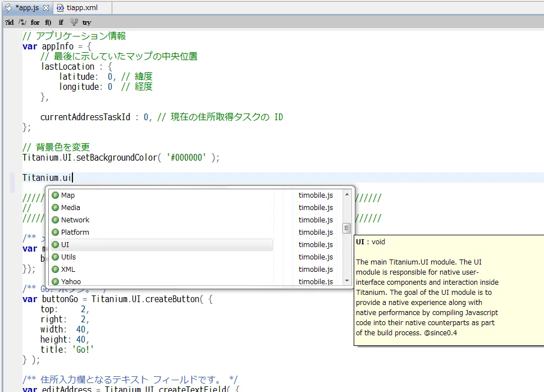Viewport: 544px width, 392px height.
Task: Close the app.js editor tab
Action: (x=46, y=8)
